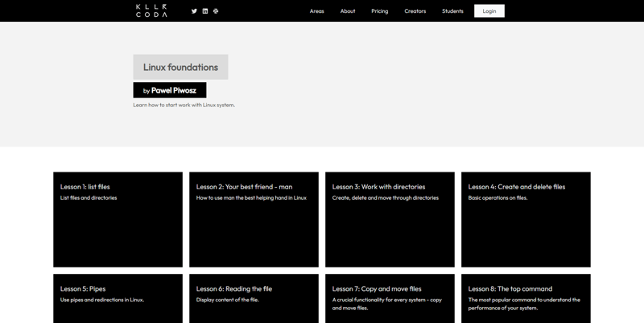Screen dimensions: 644x323
Task: Open Lesson 5: Pipes
Action: coord(118,298)
